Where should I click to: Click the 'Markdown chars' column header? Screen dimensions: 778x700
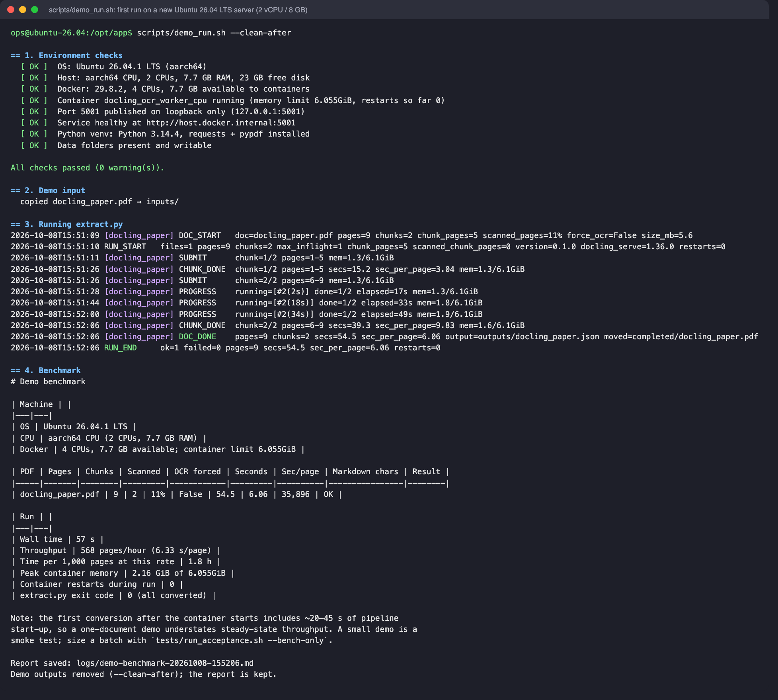point(365,471)
